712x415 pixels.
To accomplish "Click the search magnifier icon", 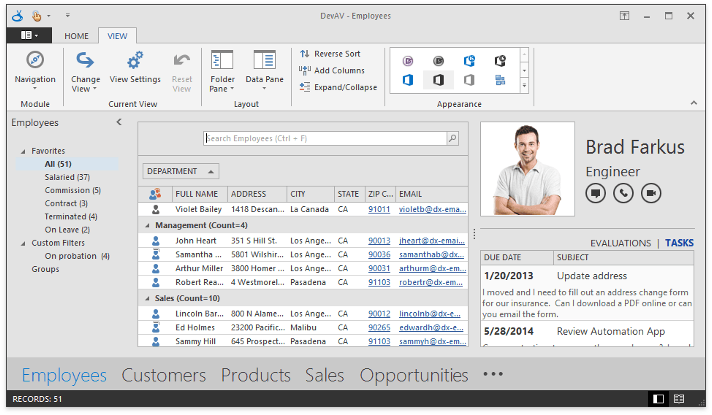I will click(x=452, y=138).
